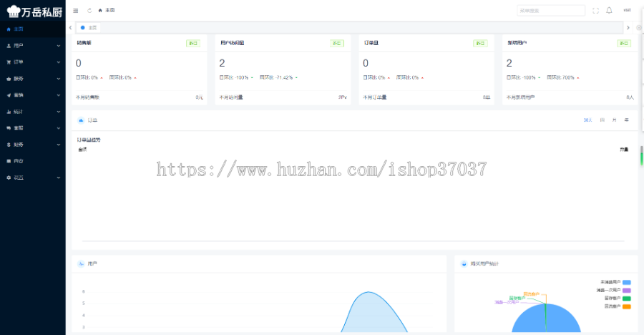The image size is (644, 335).
Task: Toggle 回流客户 orange legend swatch
Action: tap(626, 306)
